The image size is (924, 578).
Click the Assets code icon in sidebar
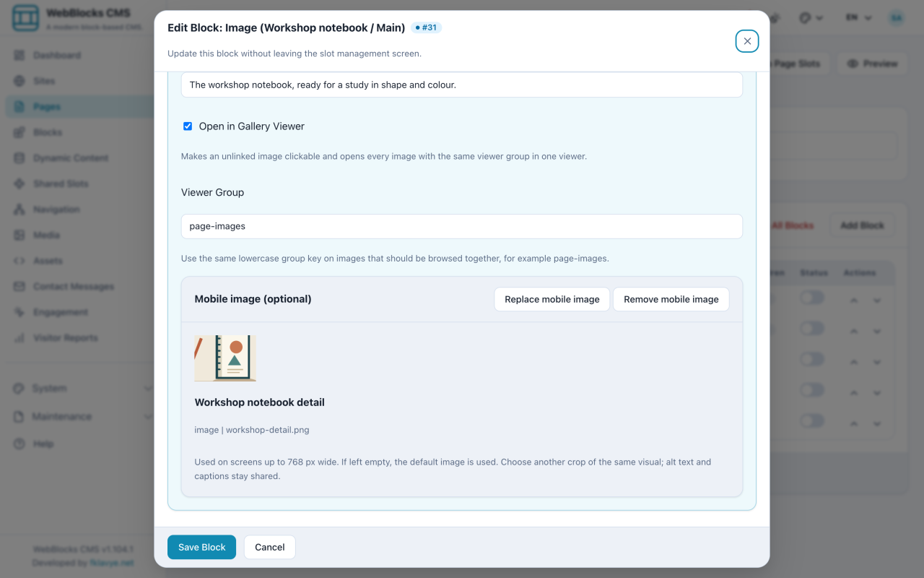(19, 261)
